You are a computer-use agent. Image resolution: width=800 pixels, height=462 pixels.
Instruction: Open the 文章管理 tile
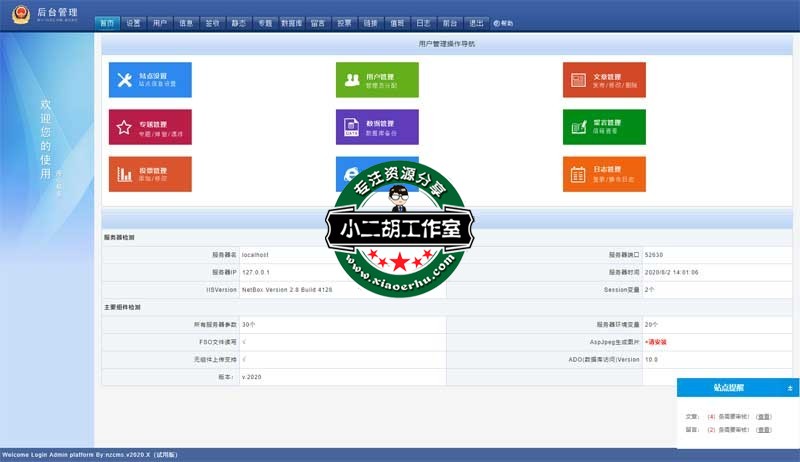coord(604,80)
